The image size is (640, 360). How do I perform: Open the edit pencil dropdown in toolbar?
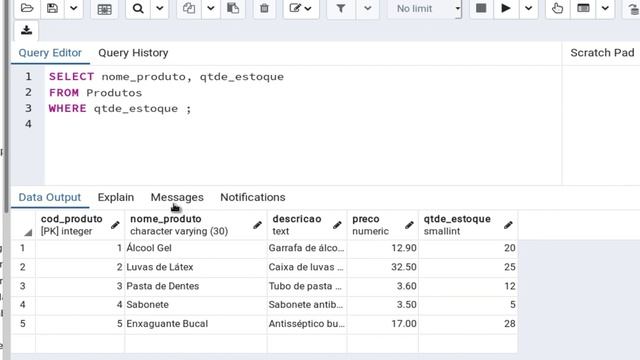[300, 8]
